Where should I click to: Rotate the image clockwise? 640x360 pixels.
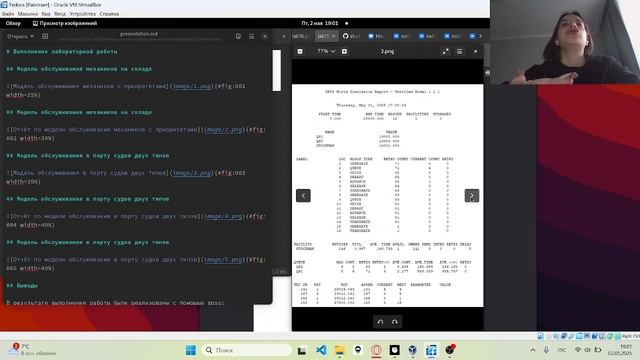tap(395, 322)
